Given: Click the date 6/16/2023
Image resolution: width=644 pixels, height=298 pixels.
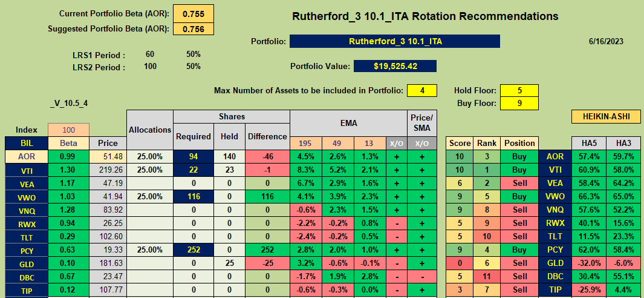Looking at the screenshot, I should [x=606, y=41].
